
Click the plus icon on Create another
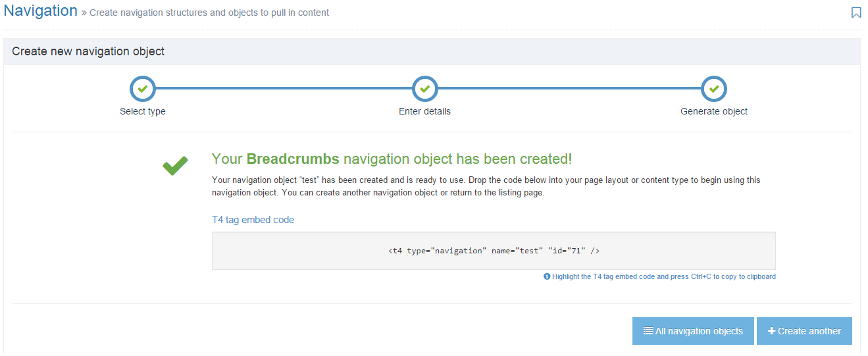point(772,331)
